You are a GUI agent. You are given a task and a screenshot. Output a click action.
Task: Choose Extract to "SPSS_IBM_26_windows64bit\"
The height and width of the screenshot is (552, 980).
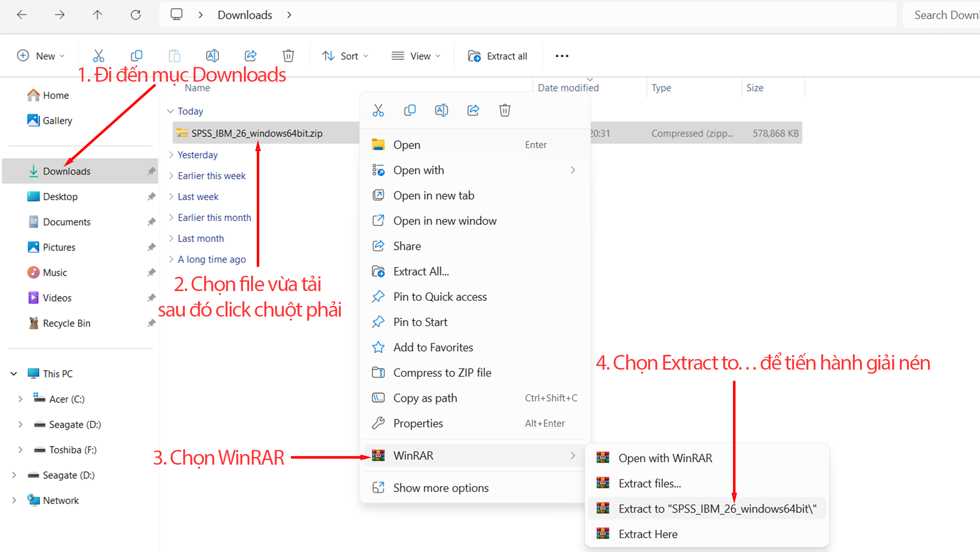point(707,509)
